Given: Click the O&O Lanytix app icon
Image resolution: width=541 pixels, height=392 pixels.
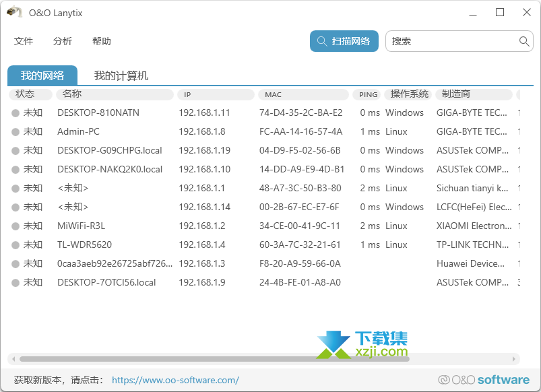Looking at the screenshot, I should click(14, 12).
